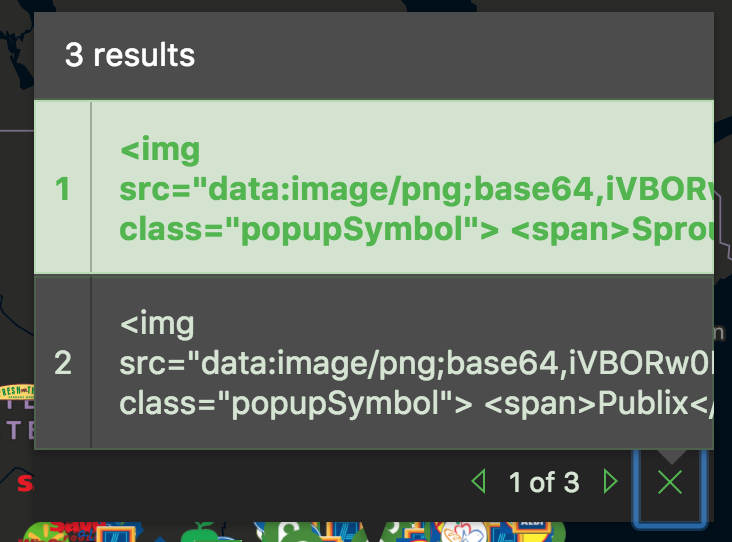Select the Save A Lot map marker

(75, 528)
